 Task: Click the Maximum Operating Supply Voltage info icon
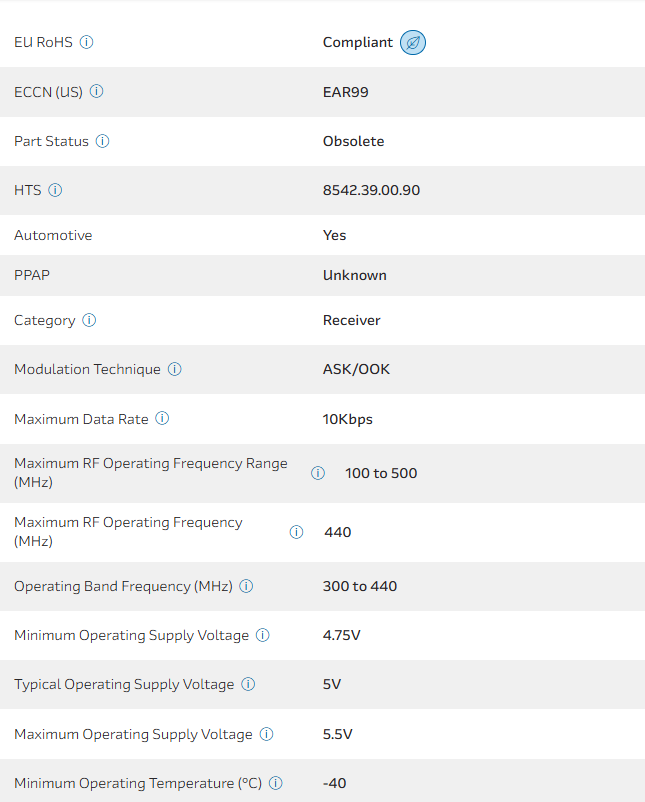[267, 734]
